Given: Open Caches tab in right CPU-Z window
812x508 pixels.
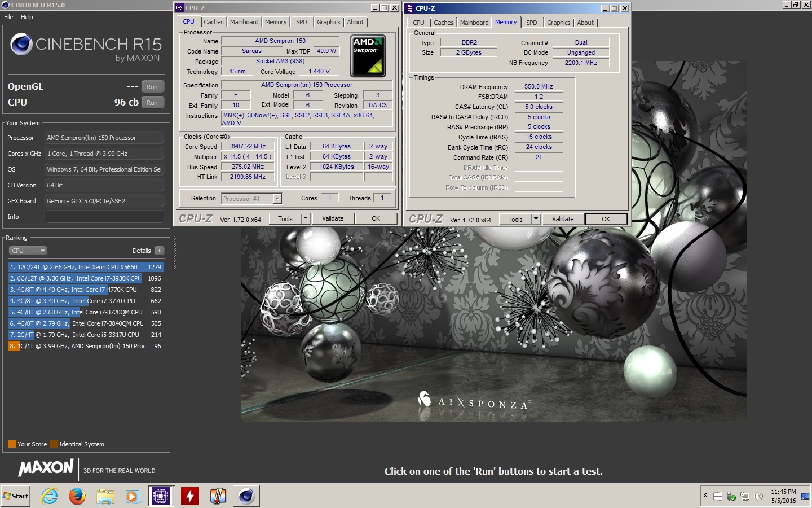Looking at the screenshot, I should pyautogui.click(x=444, y=23).
